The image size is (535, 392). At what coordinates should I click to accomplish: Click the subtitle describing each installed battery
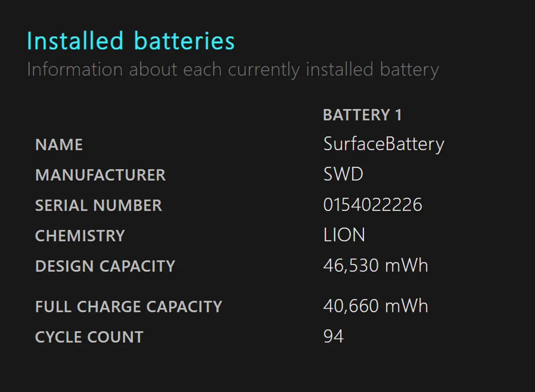click(x=232, y=70)
